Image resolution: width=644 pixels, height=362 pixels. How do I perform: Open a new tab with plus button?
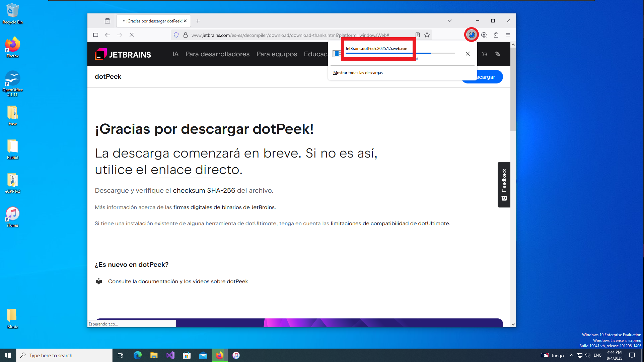coord(198,21)
